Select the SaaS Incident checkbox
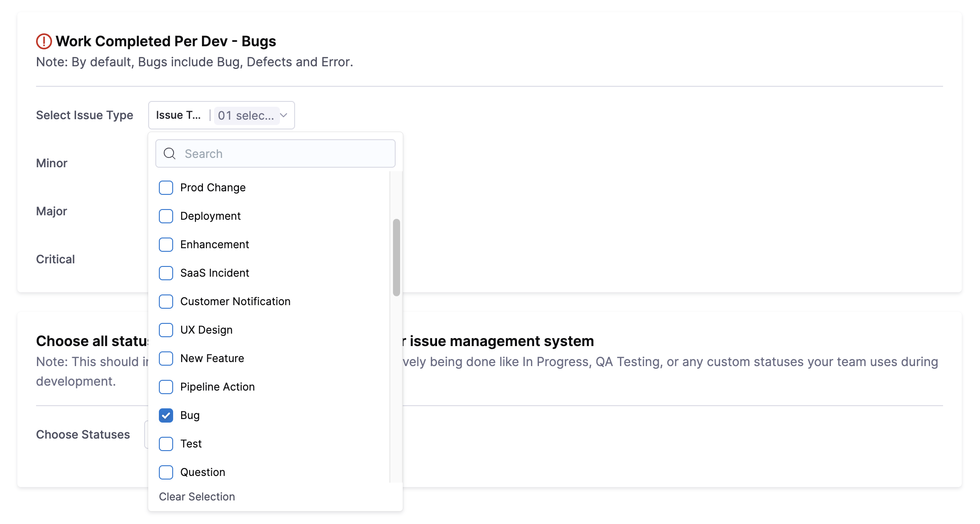The width and height of the screenshot is (980, 524). click(x=166, y=273)
